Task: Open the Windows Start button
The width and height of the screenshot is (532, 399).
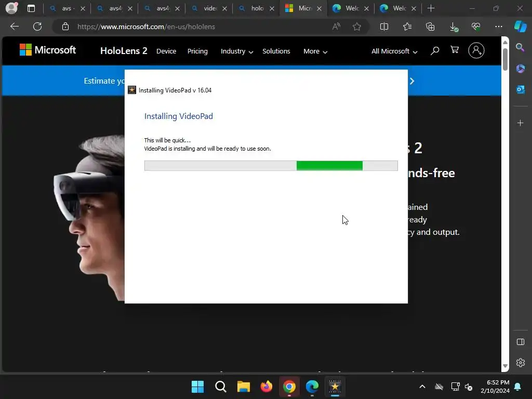Action: pyautogui.click(x=197, y=387)
